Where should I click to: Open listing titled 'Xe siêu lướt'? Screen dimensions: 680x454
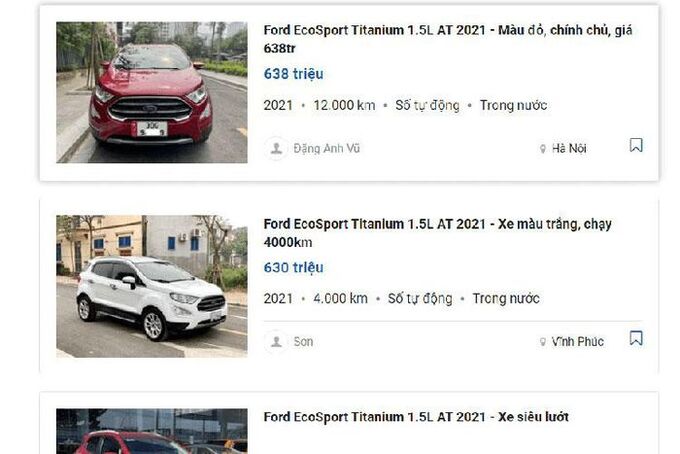[x=415, y=416]
